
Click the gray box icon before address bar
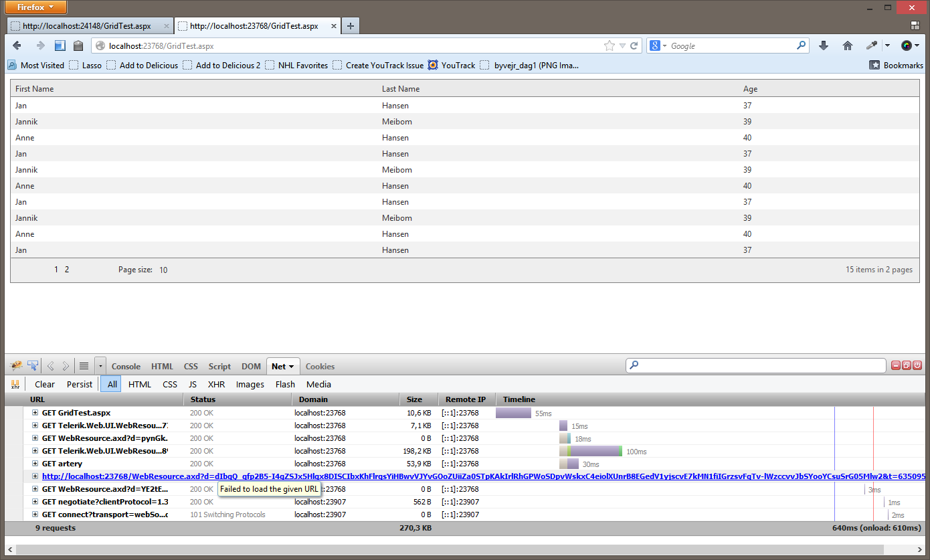(78, 45)
